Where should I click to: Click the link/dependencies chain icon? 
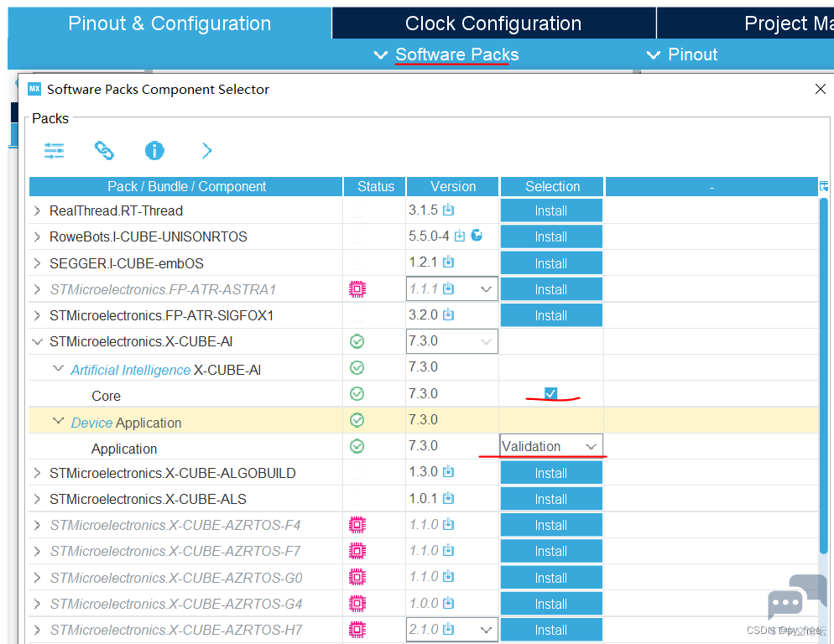point(104,151)
